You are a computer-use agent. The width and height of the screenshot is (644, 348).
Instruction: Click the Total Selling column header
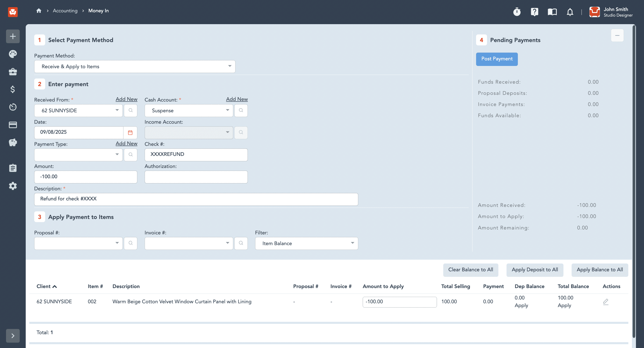click(455, 286)
